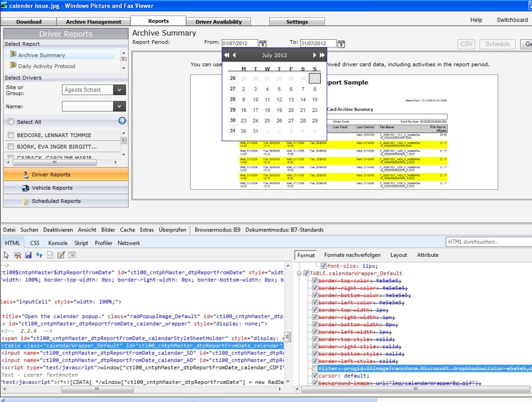This screenshot has height=402, width=532.
Task: Go to previous month in calendar
Action: (234, 55)
